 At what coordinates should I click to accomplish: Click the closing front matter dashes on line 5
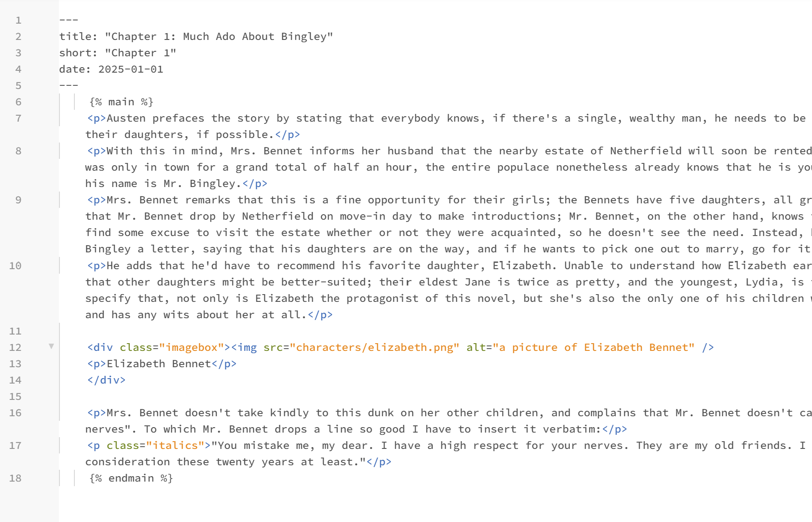[68, 86]
